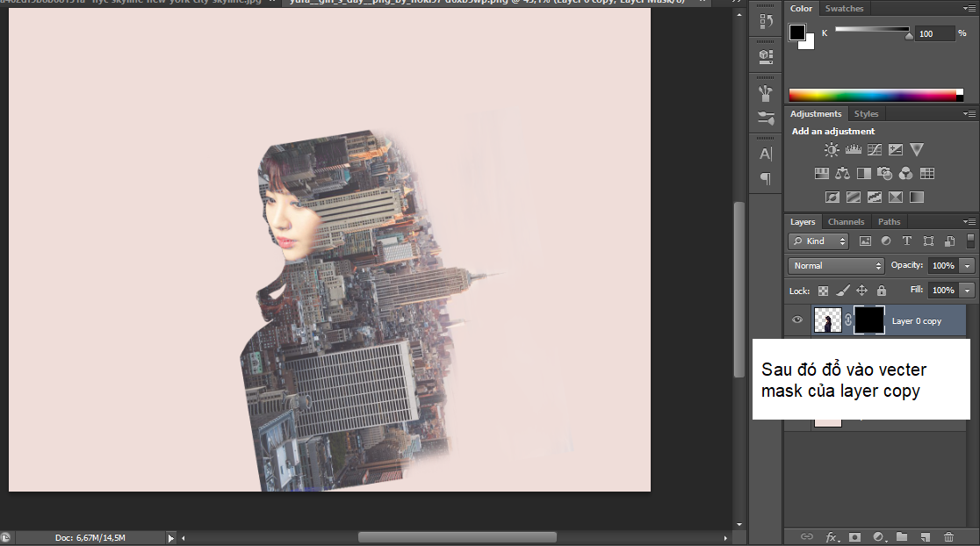Open the layer style fx menu
980x546 pixels.
831,536
